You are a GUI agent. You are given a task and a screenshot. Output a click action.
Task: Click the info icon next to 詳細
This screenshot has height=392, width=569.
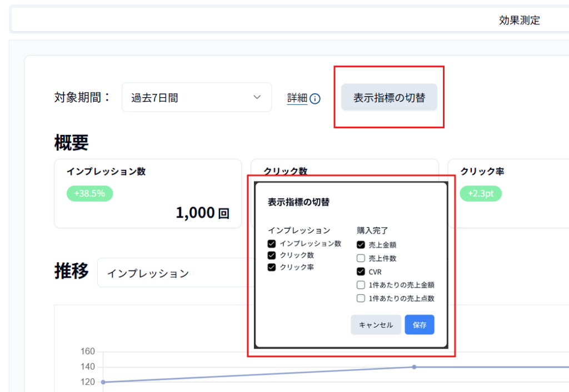[315, 99]
